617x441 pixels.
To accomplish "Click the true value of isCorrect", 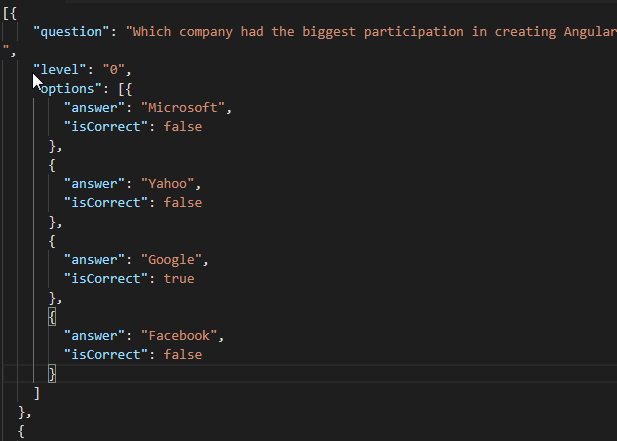I will click(x=179, y=279).
